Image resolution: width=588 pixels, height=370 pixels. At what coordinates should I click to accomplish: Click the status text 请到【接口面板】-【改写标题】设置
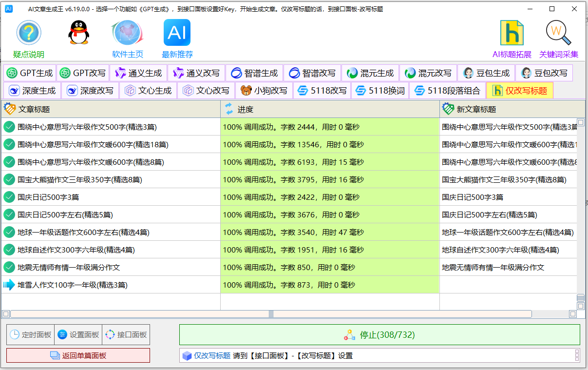click(x=293, y=356)
